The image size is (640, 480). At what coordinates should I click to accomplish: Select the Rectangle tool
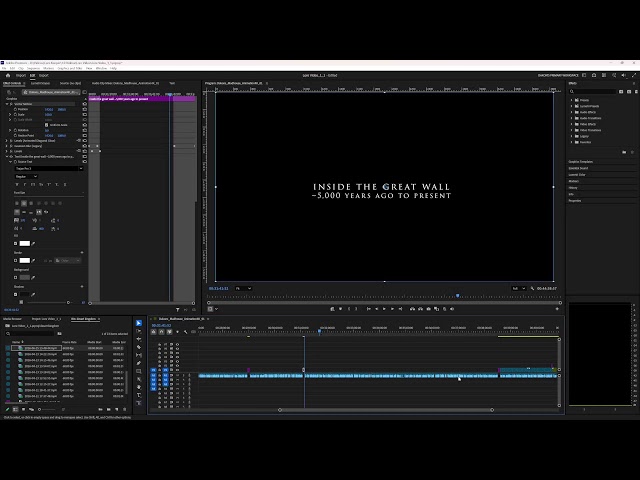(139, 371)
